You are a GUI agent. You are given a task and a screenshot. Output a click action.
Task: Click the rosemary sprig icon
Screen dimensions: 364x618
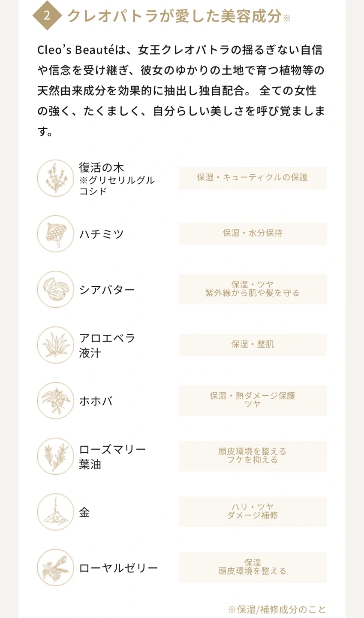tap(56, 456)
